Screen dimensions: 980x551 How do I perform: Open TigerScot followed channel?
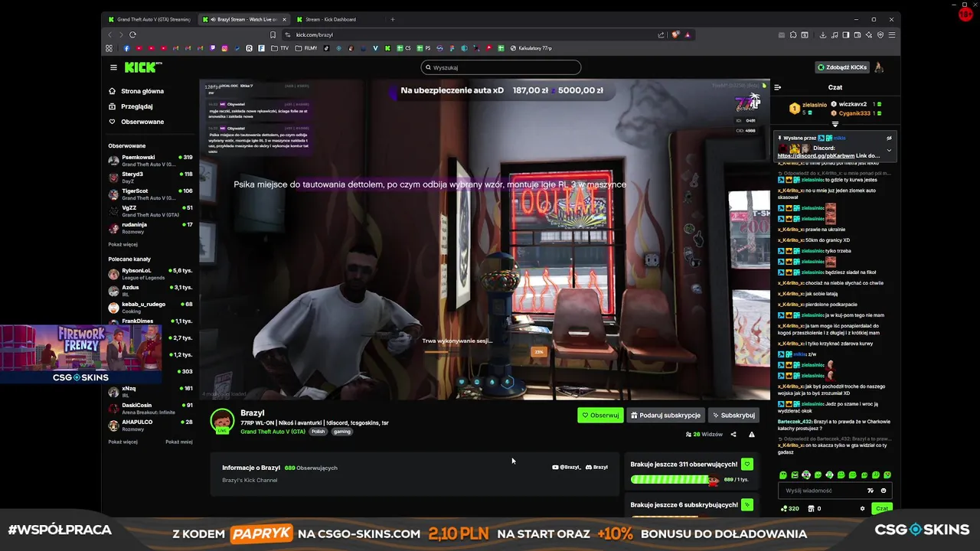click(x=151, y=194)
